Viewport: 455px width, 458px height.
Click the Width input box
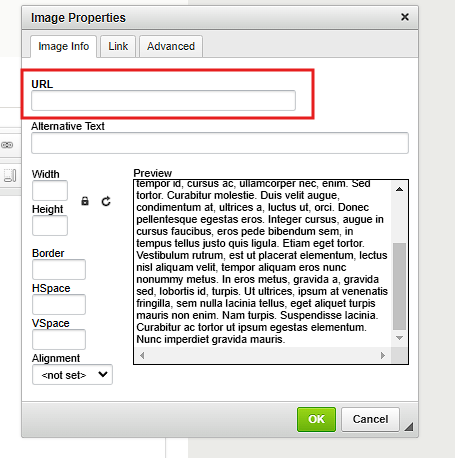pyautogui.click(x=50, y=190)
